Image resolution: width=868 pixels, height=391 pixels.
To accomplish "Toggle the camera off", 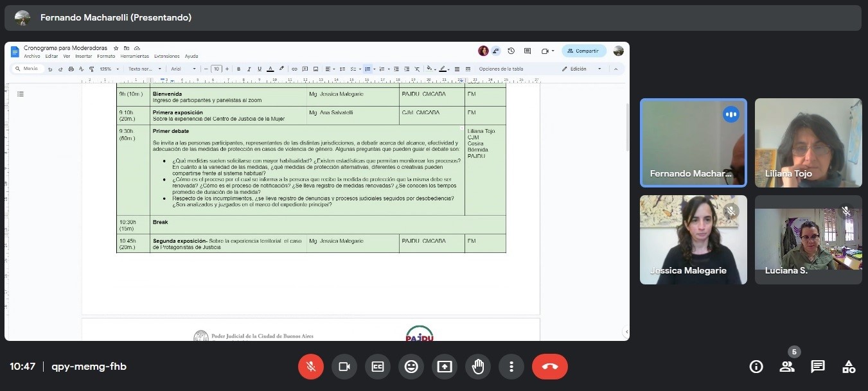I will [x=344, y=367].
